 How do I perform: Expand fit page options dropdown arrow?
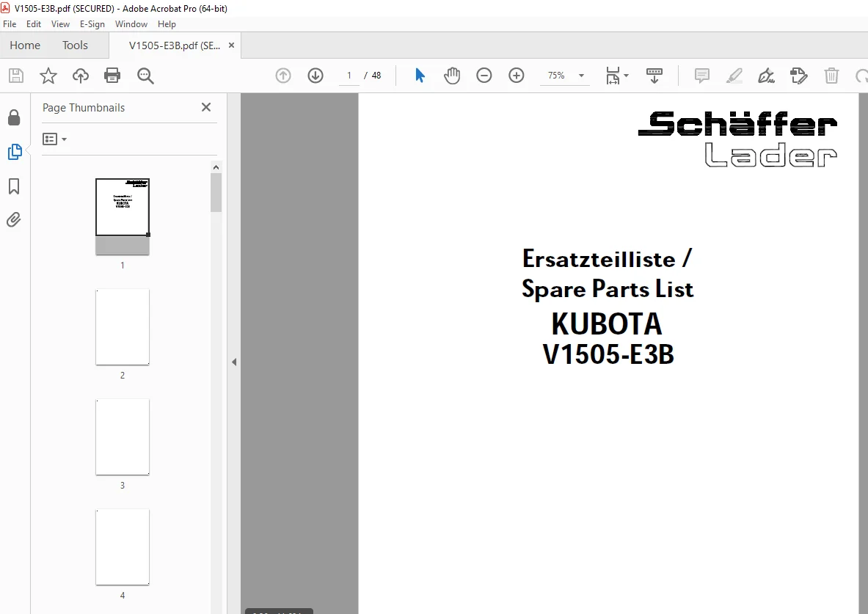[626, 76]
